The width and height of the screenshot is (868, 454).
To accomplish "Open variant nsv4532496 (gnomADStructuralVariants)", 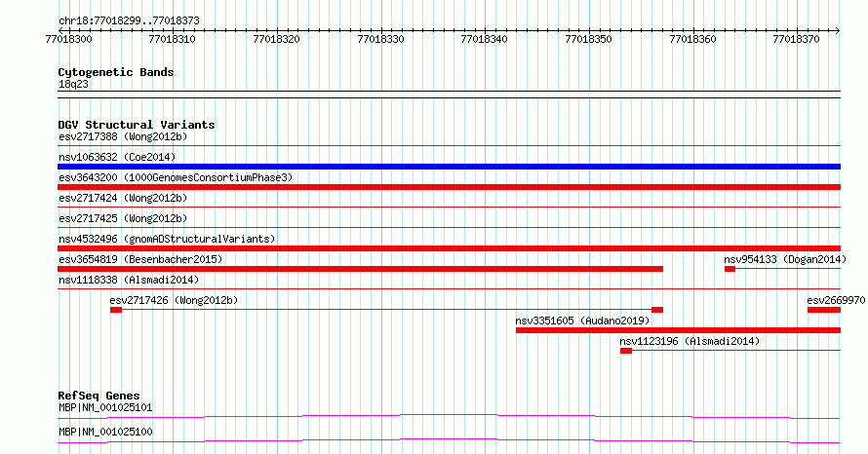I will [x=167, y=239].
